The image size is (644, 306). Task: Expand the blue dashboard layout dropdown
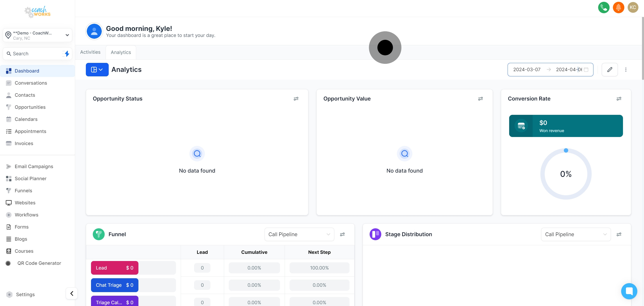pos(97,70)
